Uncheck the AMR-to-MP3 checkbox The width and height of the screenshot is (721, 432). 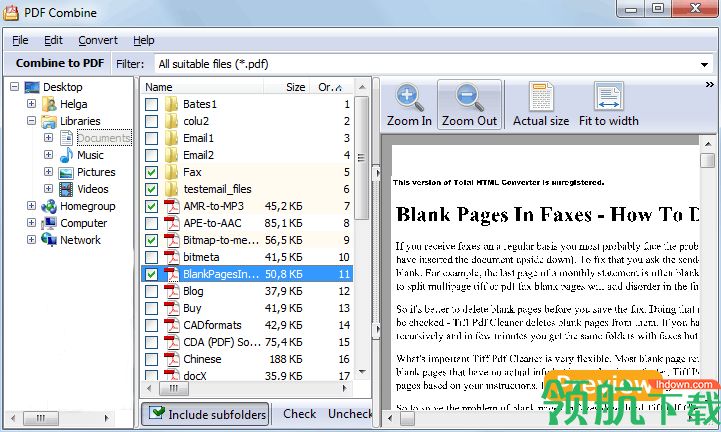151,207
